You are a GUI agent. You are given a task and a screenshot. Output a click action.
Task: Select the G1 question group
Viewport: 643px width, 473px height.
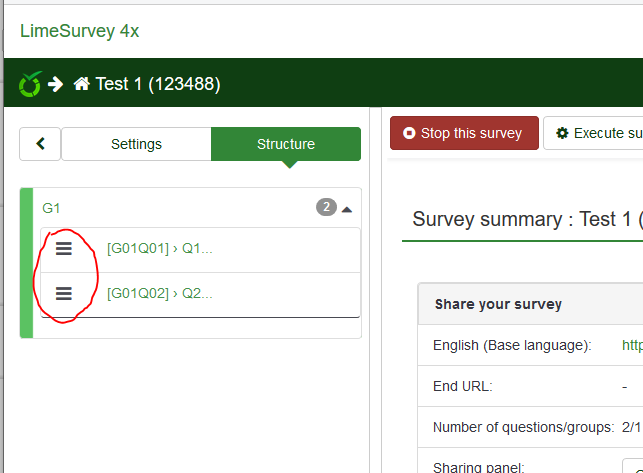pyautogui.click(x=51, y=208)
